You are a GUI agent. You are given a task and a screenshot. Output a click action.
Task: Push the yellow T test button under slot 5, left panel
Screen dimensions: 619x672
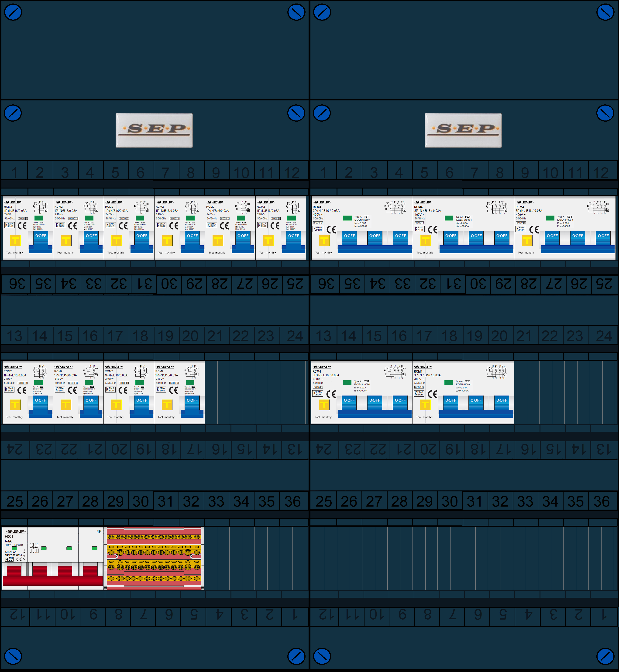click(117, 240)
